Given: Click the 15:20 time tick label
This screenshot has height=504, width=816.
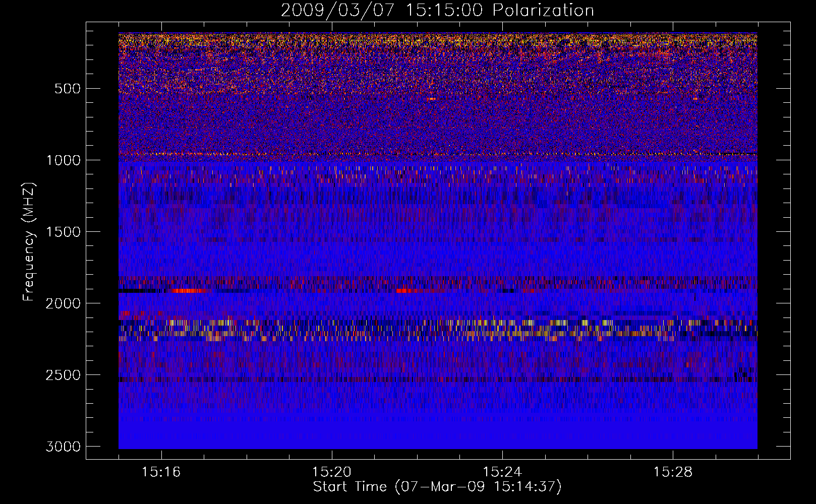Looking at the screenshot, I should coord(331,472).
